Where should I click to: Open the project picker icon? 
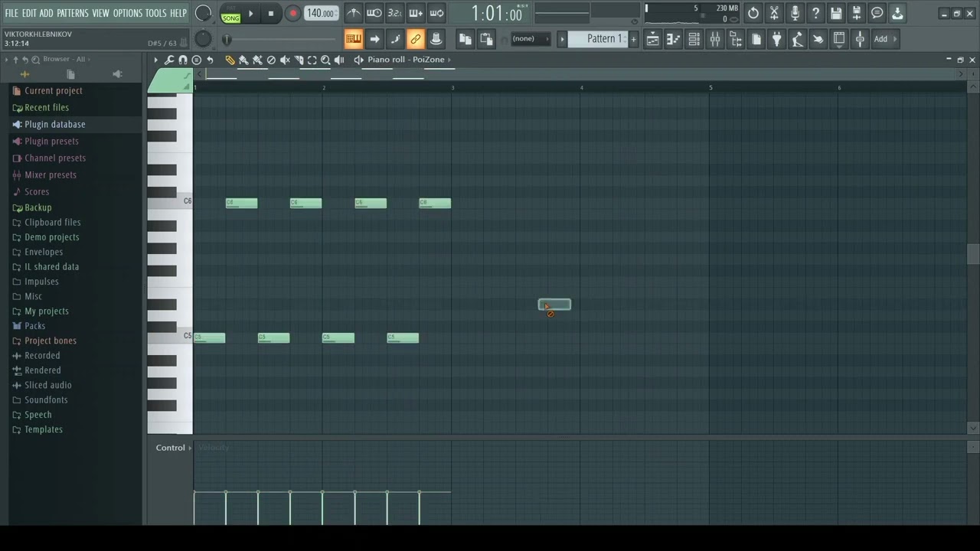756,39
